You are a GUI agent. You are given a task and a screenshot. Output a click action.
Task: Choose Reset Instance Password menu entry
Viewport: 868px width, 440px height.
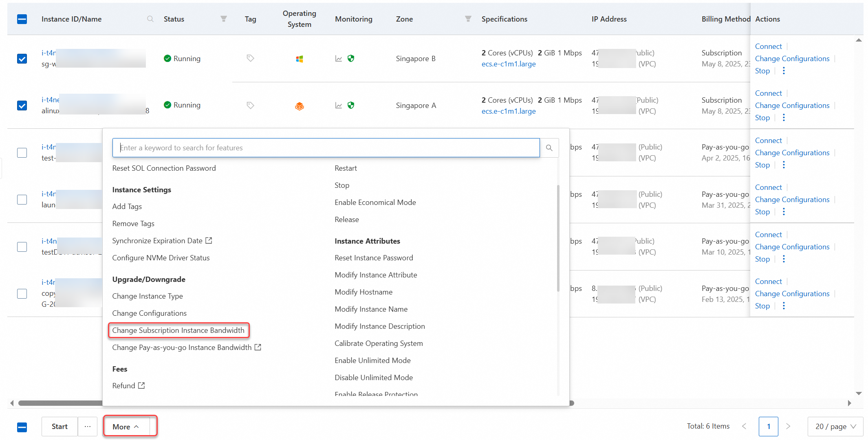click(374, 258)
